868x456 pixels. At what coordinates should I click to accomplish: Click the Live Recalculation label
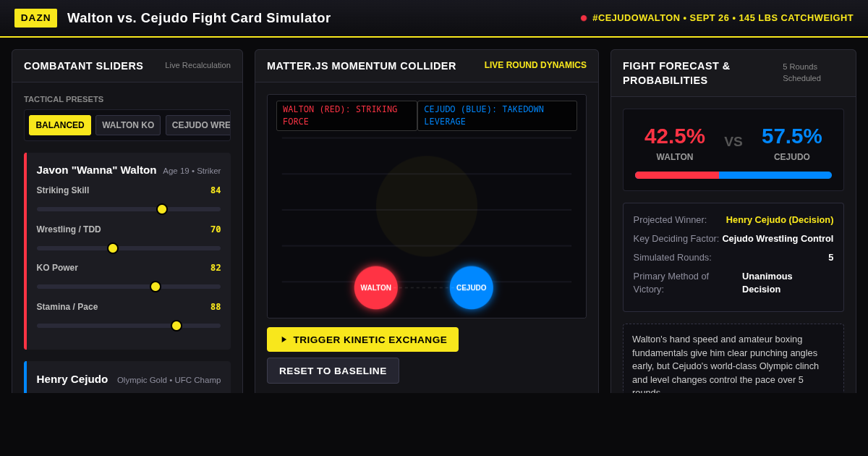coord(197,65)
